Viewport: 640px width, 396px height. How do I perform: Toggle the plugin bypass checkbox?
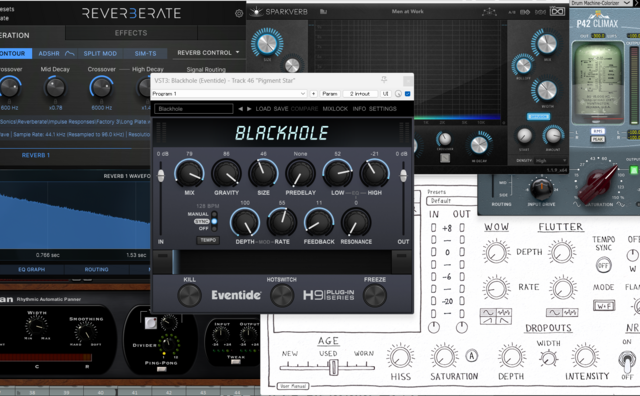[x=407, y=94]
